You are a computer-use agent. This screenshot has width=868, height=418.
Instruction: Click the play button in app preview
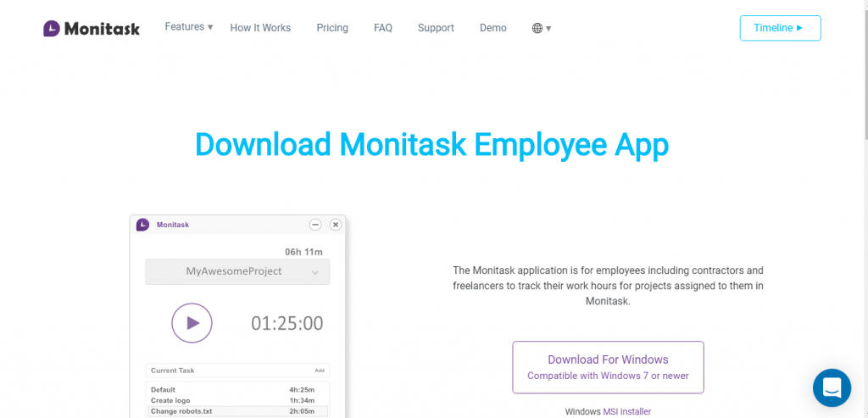click(192, 323)
